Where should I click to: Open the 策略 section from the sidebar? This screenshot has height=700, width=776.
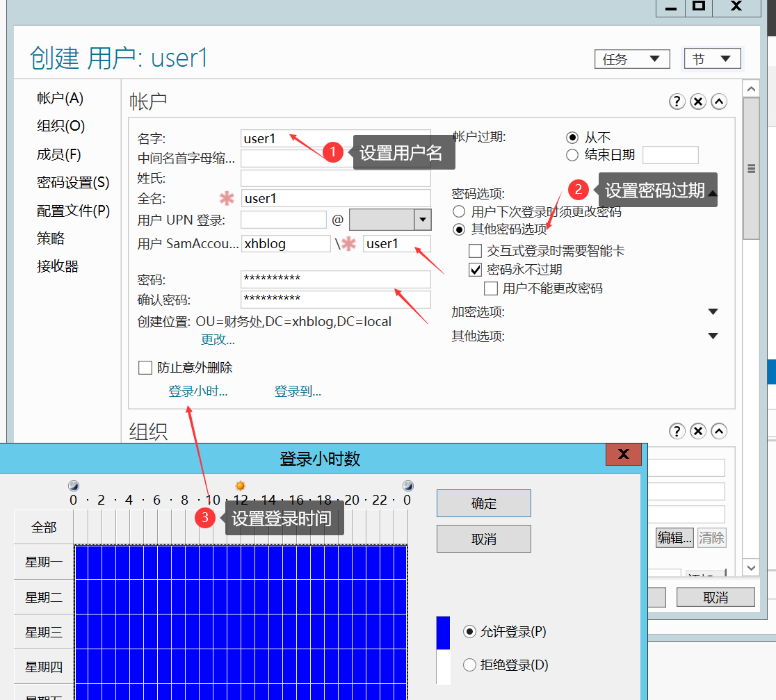[x=50, y=237]
